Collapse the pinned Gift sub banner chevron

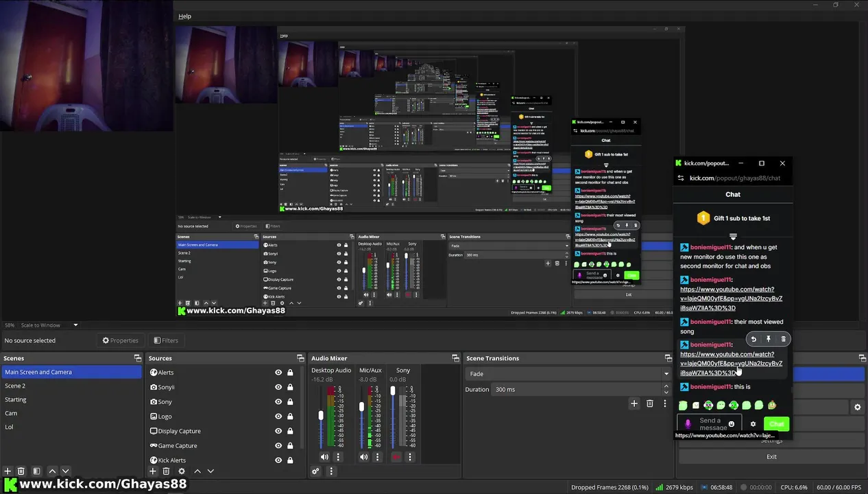[x=733, y=237]
